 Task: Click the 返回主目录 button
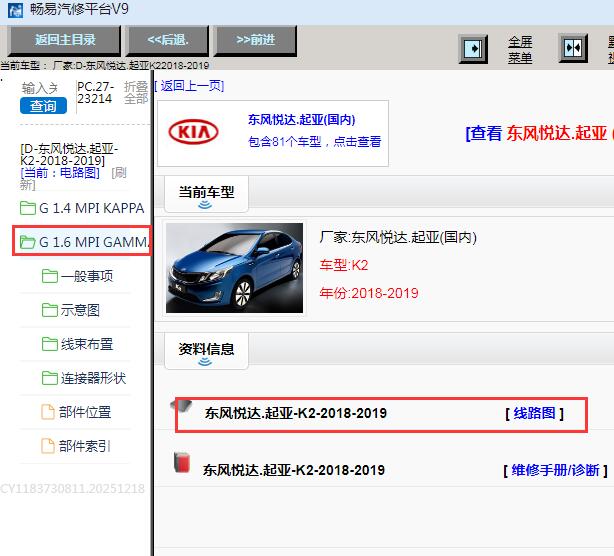(65, 40)
